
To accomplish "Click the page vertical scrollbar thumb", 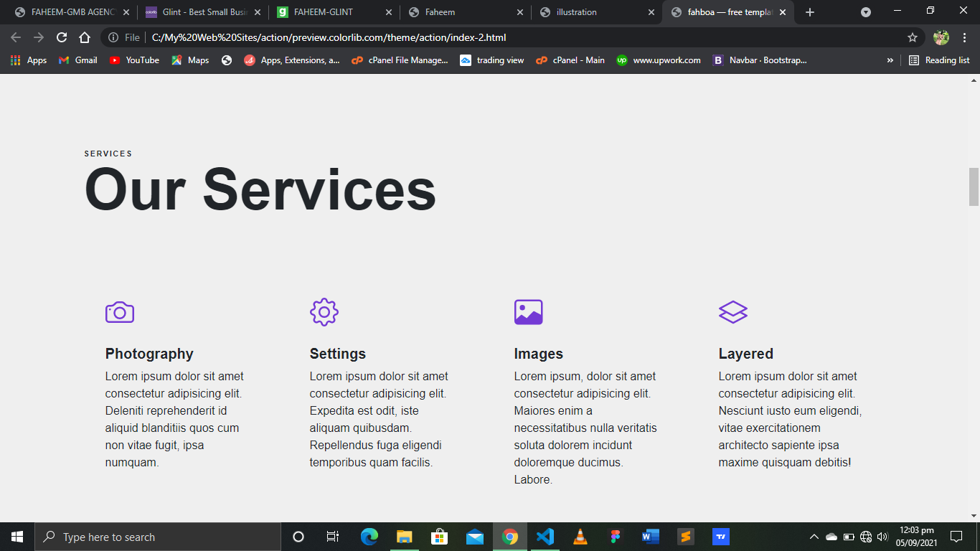I will tap(974, 187).
